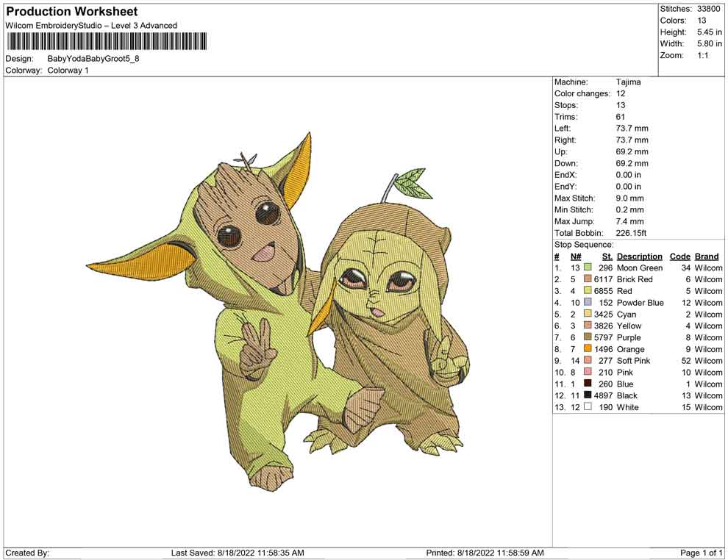Click thread number 4897 in the stop list
Image resolution: width=728 pixels, height=560 pixels.
coord(604,395)
